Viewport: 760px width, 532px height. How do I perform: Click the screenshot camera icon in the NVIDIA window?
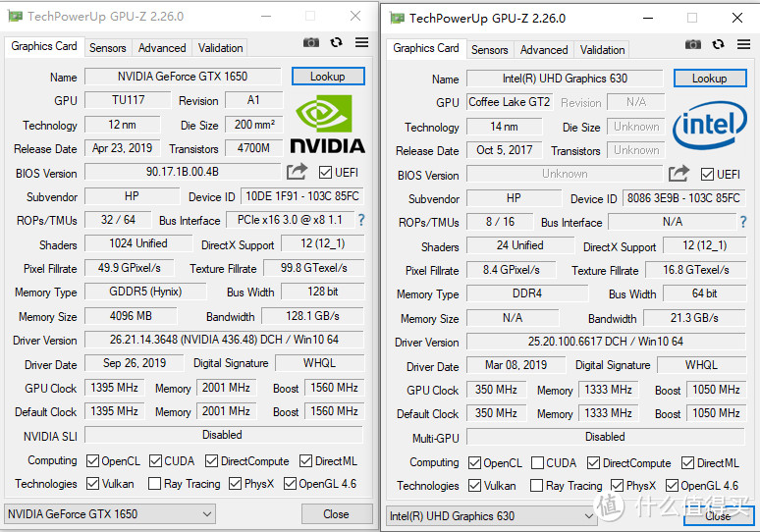click(x=311, y=42)
